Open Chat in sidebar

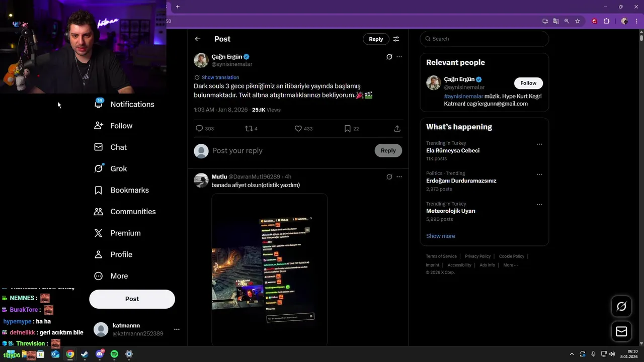click(x=110, y=147)
